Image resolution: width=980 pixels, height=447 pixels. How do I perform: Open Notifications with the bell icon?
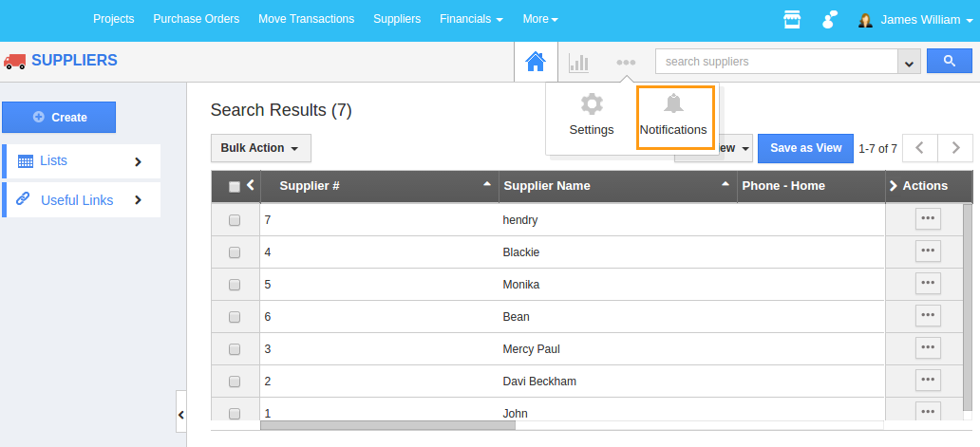coord(673,115)
